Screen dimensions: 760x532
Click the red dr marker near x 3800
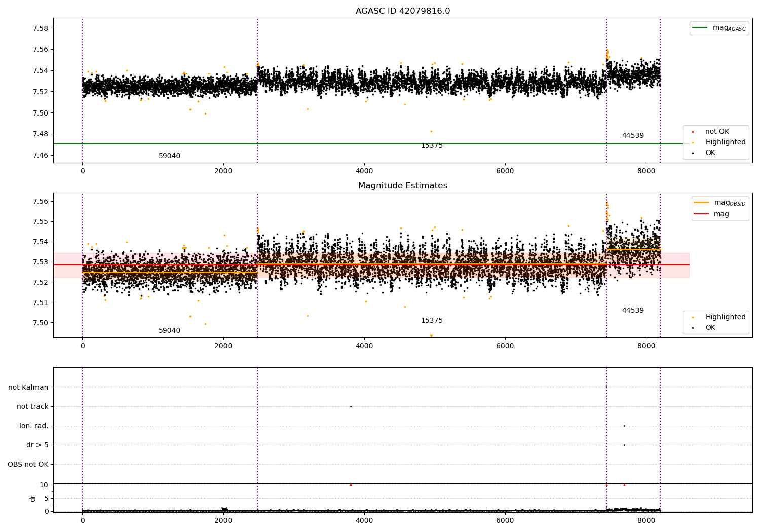[351, 485]
